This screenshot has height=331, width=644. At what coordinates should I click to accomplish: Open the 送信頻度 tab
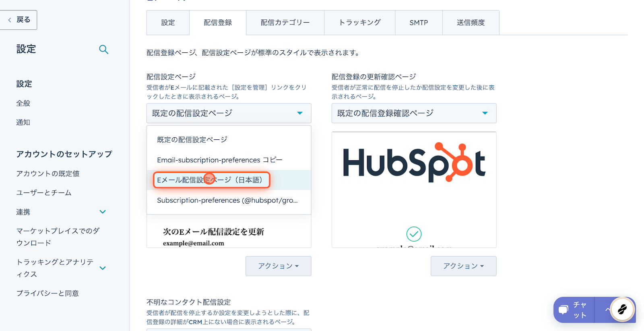click(471, 23)
